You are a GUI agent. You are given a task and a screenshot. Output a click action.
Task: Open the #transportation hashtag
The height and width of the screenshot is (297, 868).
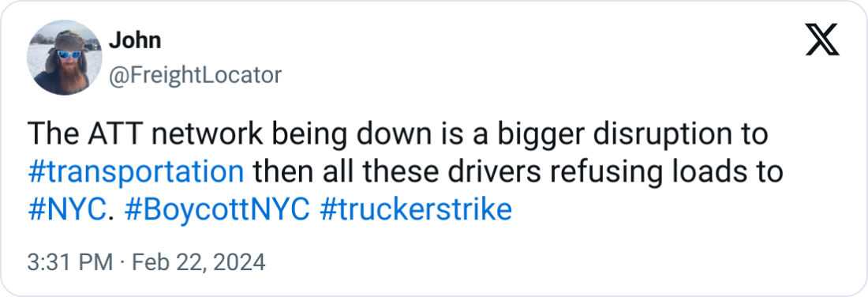click(136, 172)
